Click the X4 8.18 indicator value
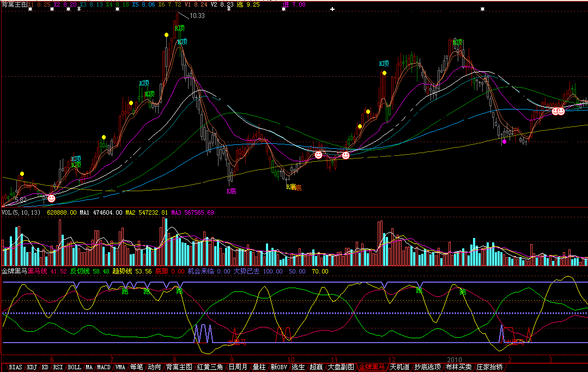The width and height of the screenshot is (588, 372). point(118,4)
